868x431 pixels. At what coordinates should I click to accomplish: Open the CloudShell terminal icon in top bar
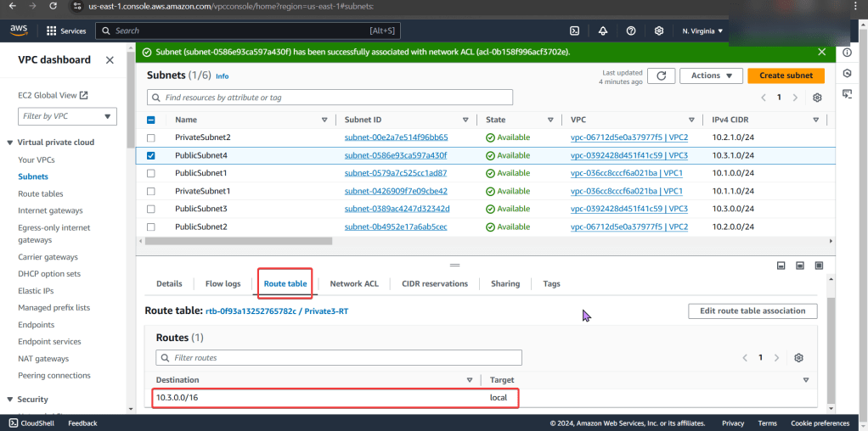coord(575,31)
